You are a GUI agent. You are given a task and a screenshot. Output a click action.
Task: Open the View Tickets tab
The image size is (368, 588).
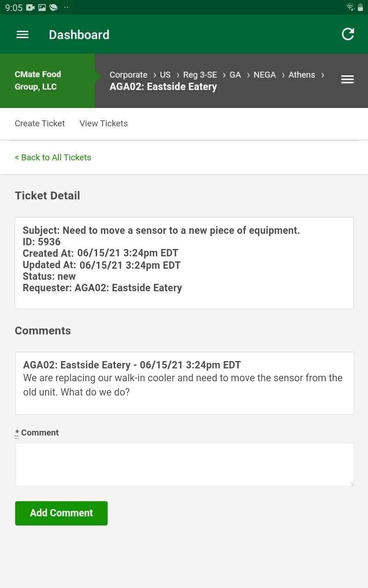point(103,123)
